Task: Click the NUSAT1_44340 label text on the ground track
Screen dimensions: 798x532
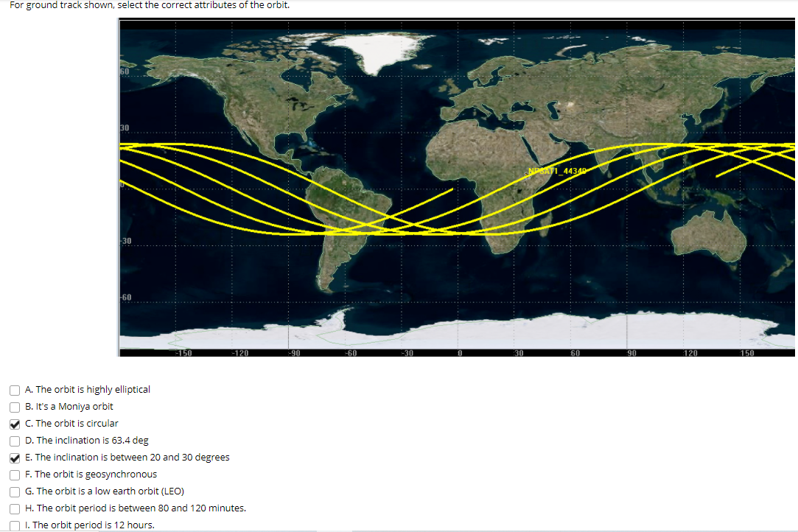Action: click(557, 170)
